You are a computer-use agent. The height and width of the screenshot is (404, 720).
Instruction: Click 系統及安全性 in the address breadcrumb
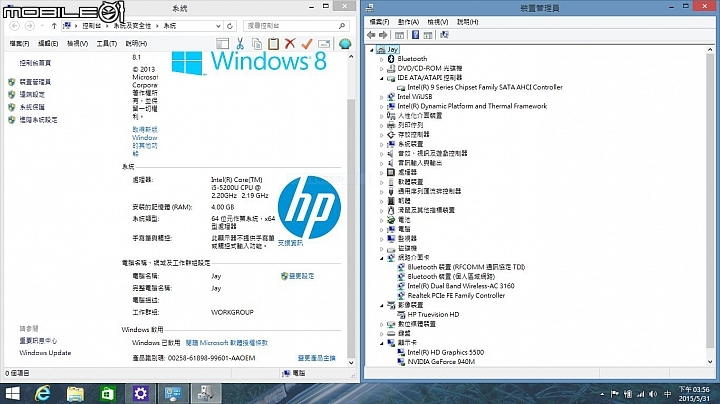[x=132, y=26]
